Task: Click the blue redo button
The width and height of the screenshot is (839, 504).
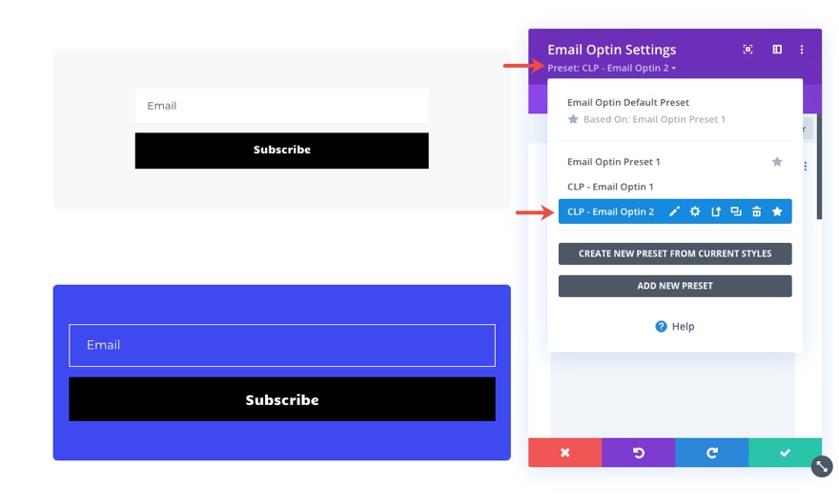Action: 711,453
